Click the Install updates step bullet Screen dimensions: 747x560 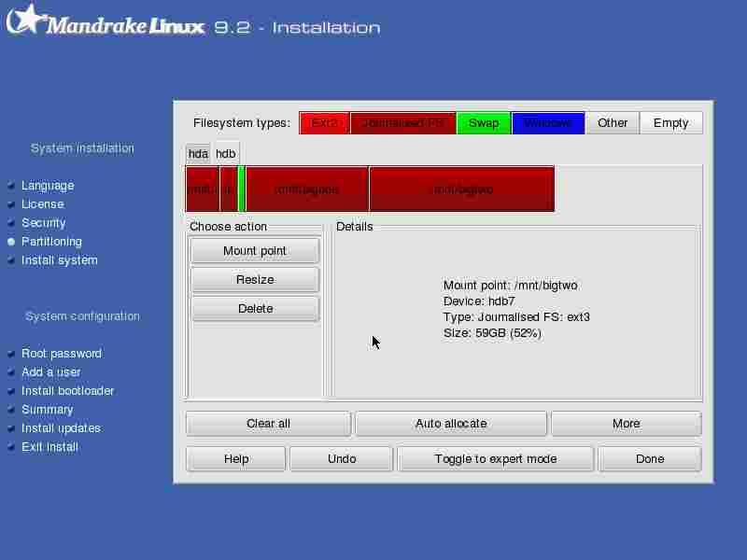click(11, 428)
